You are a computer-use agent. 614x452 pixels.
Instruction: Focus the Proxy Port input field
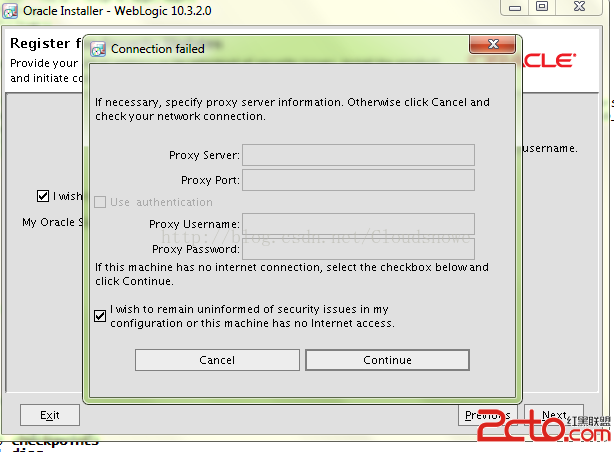(x=358, y=180)
